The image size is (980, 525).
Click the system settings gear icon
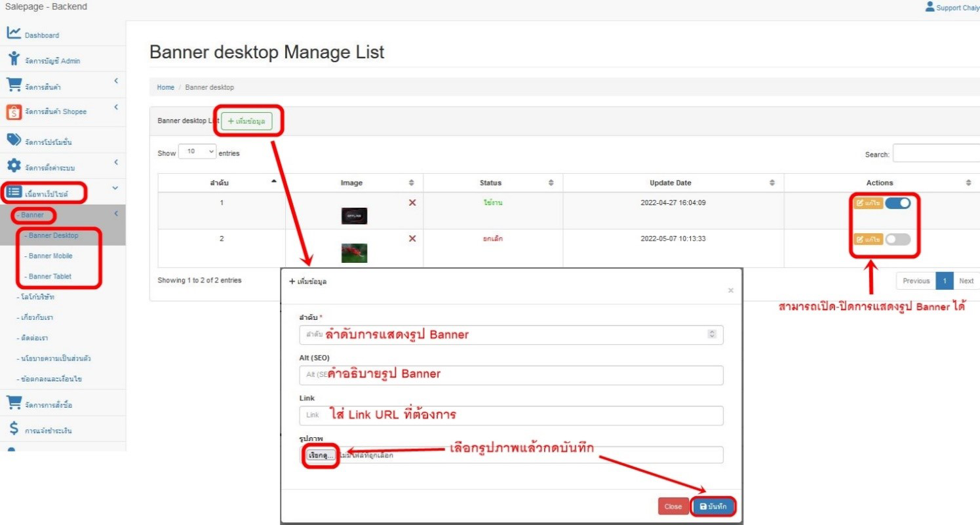14,166
